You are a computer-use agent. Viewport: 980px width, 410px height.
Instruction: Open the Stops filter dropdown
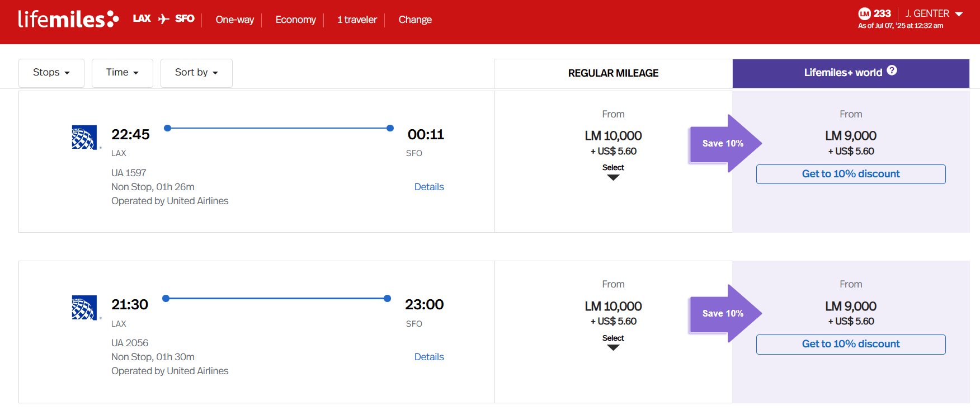tap(51, 73)
